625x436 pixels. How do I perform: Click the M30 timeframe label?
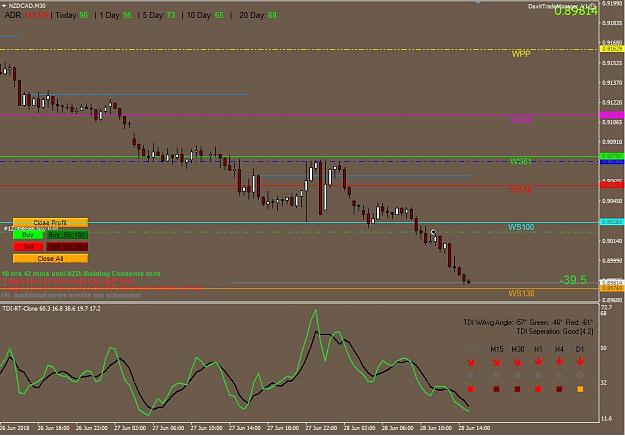coord(518,349)
